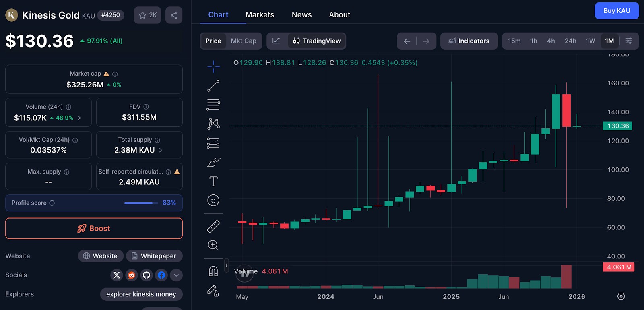Select the ruler measure tool
Image resolution: width=644 pixels, height=310 pixels.
[213, 226]
